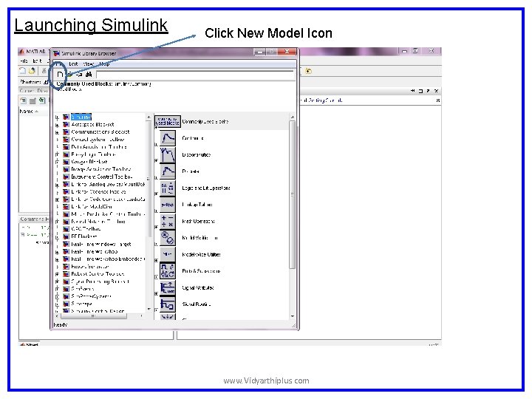
Task: Open the Edit menu in Simulink Library Browser
Action: click(x=73, y=64)
